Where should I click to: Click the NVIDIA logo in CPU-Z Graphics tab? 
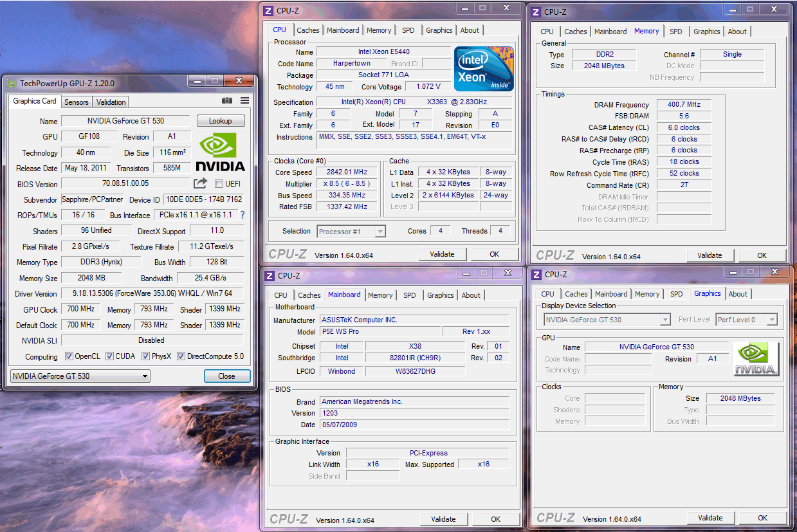tap(756, 359)
